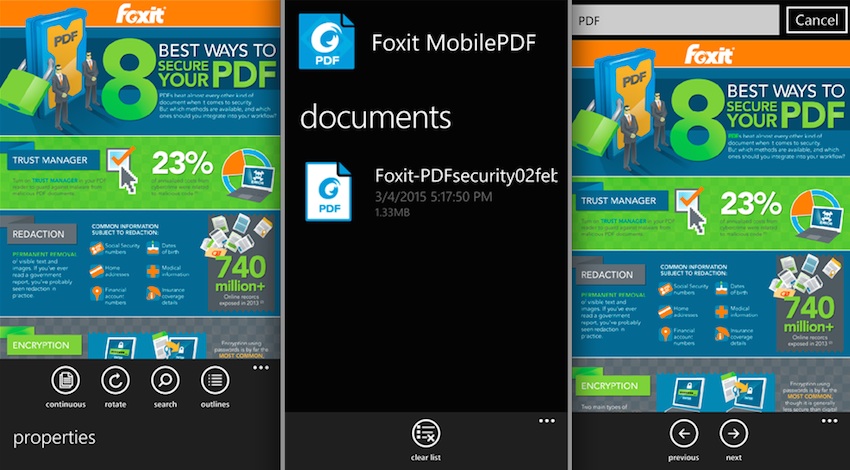Viewport: 850px width, 470px height.
Task: Expand app bar ellipsis above outlines
Action: point(261,368)
